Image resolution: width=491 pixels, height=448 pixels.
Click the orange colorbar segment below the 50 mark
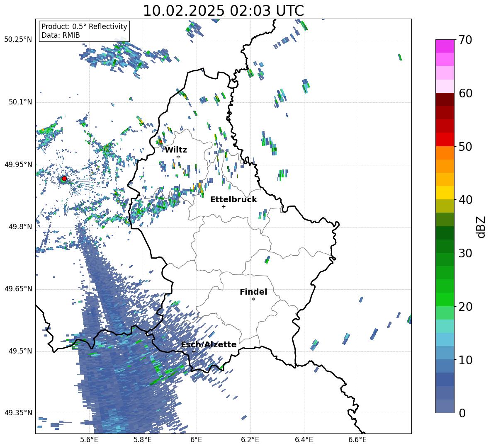(x=445, y=153)
